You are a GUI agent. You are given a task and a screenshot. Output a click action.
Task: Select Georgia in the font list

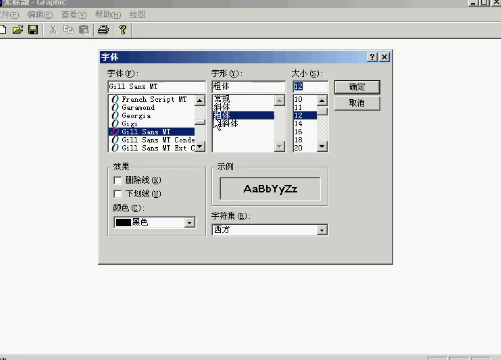(x=152, y=115)
